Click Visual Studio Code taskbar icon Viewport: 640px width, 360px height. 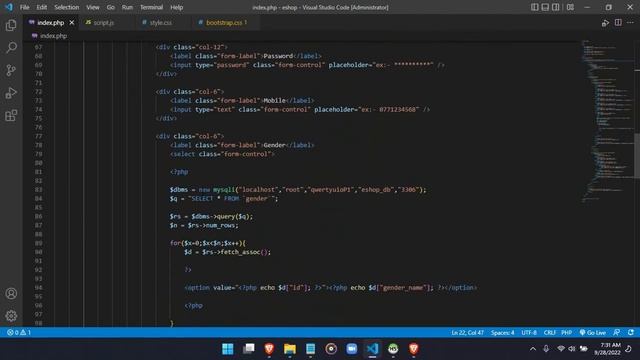[x=372, y=349]
